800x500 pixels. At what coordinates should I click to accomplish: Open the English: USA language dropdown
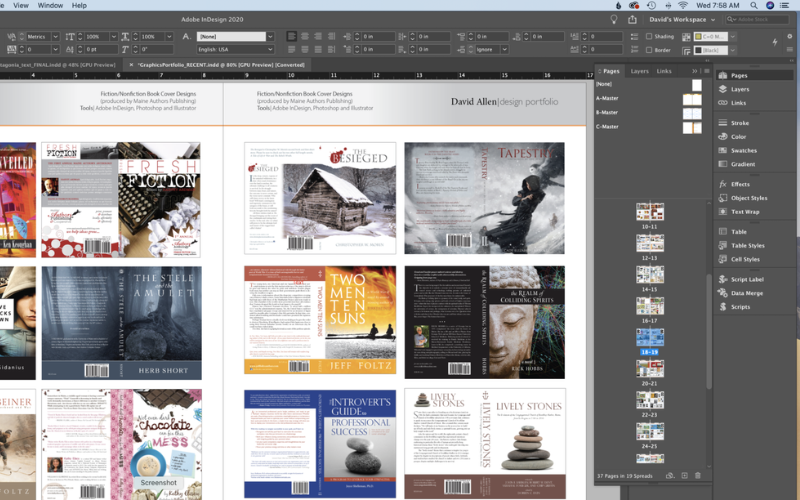[x=235, y=49]
